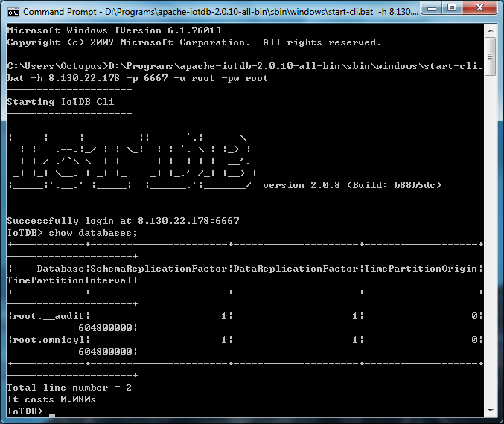Click the 'DataReplicationFactor' column header
Screen dimensions: 504x424
pos(296,269)
